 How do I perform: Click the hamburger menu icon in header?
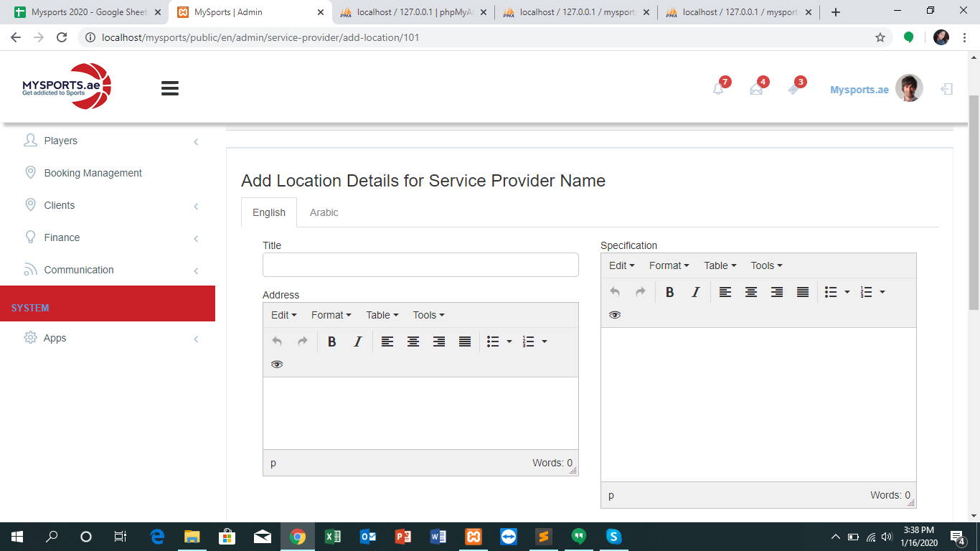coord(169,88)
